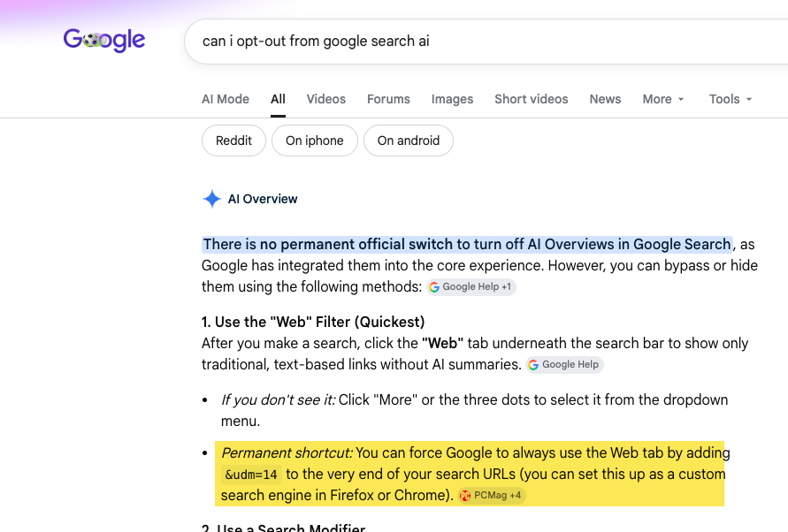Open the Google Help +1 source chip
The height and width of the screenshot is (532, 788).
(x=471, y=287)
